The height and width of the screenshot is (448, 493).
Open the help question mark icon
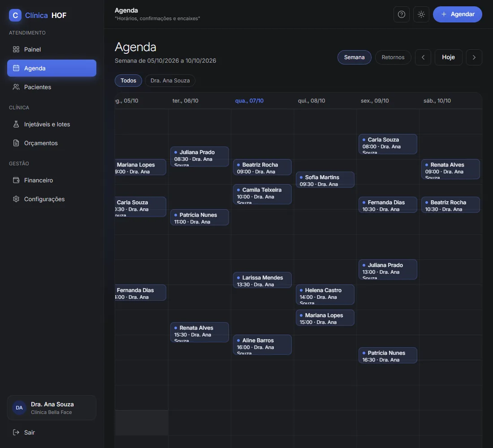pos(402,14)
